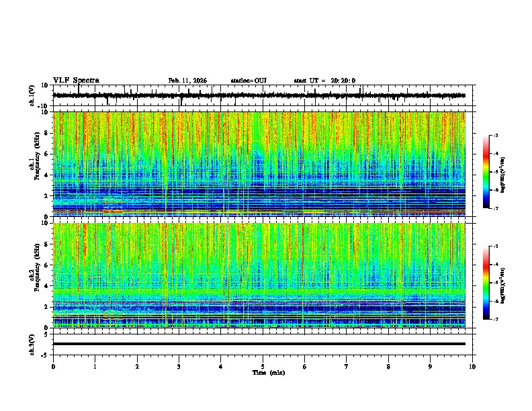This screenshot has width=532, height=411.
Task: Click the ch.3(V) axis label
Action: click(x=32, y=345)
